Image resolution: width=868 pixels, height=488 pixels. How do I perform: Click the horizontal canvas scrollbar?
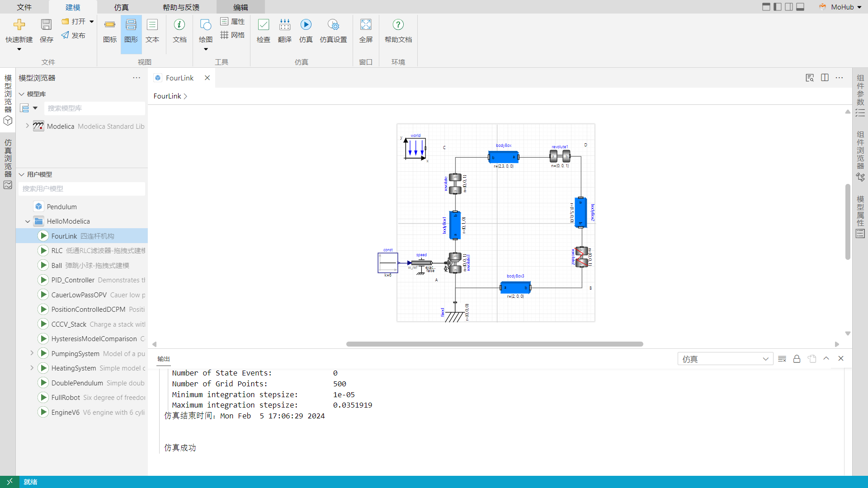tap(495, 344)
